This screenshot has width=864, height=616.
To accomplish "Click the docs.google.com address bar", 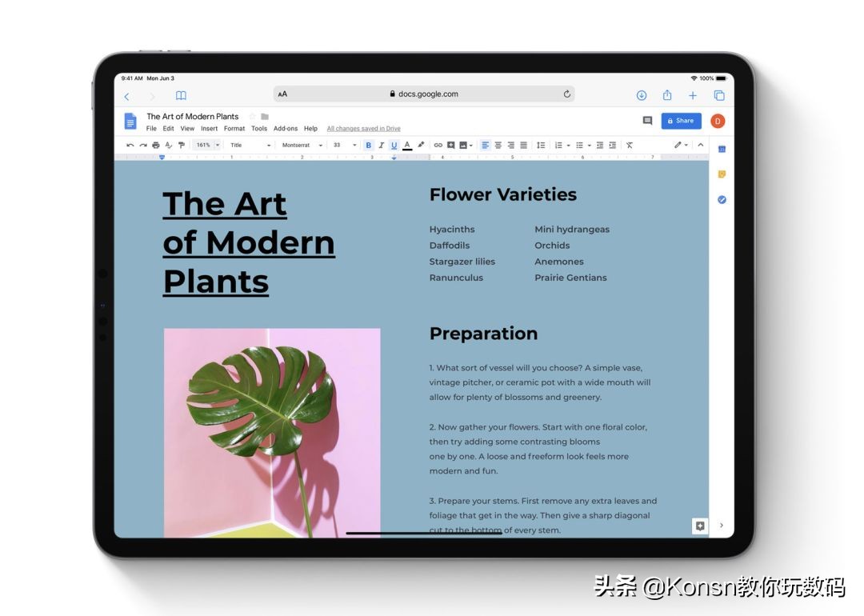I will 424,94.
